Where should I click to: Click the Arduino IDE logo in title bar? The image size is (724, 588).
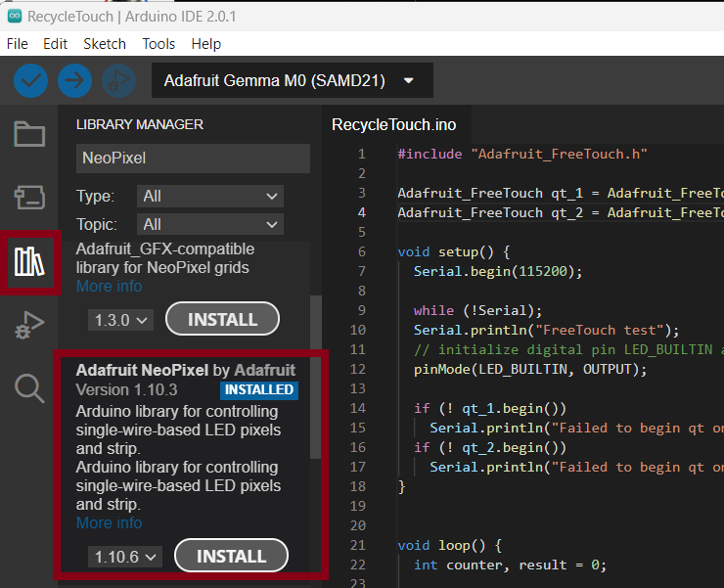pyautogui.click(x=15, y=17)
